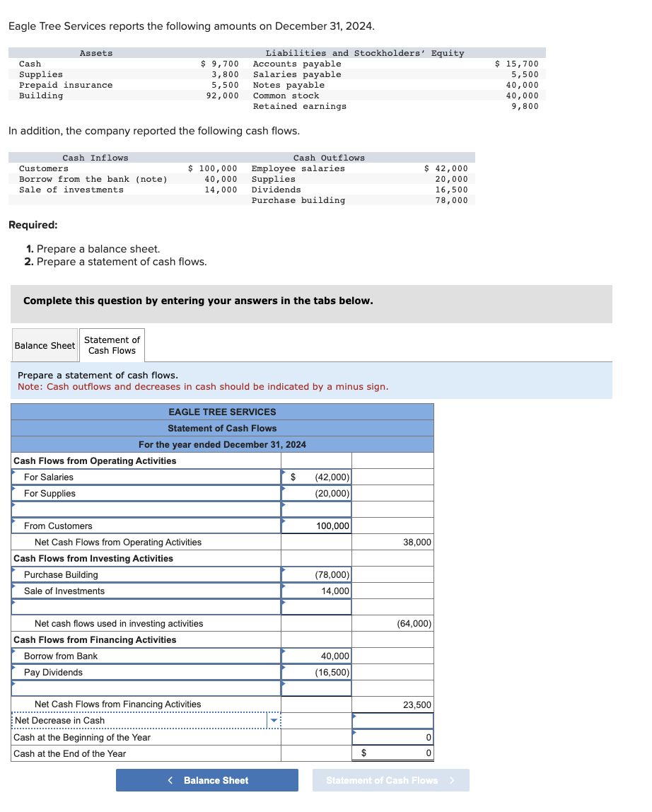Click the blue prompt marker on For Salaries row
The width and height of the screenshot is (652, 812).
click(x=13, y=472)
